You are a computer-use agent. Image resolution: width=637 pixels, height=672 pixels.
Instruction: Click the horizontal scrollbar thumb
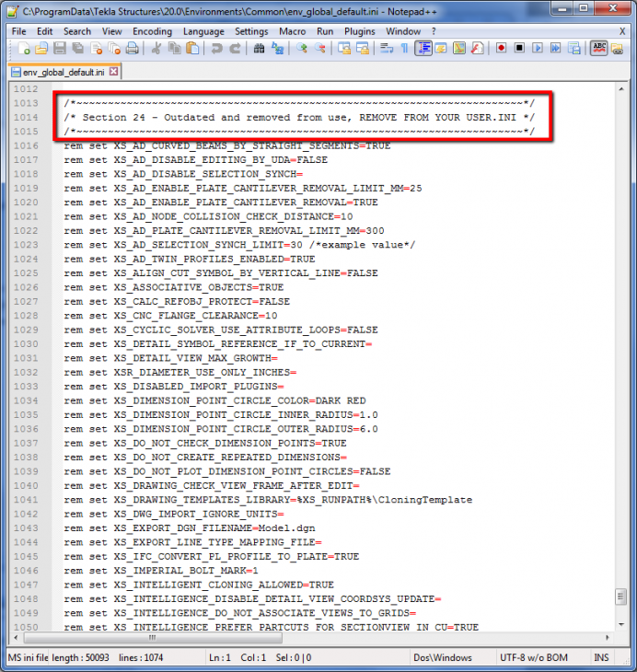pyautogui.click(x=153, y=638)
